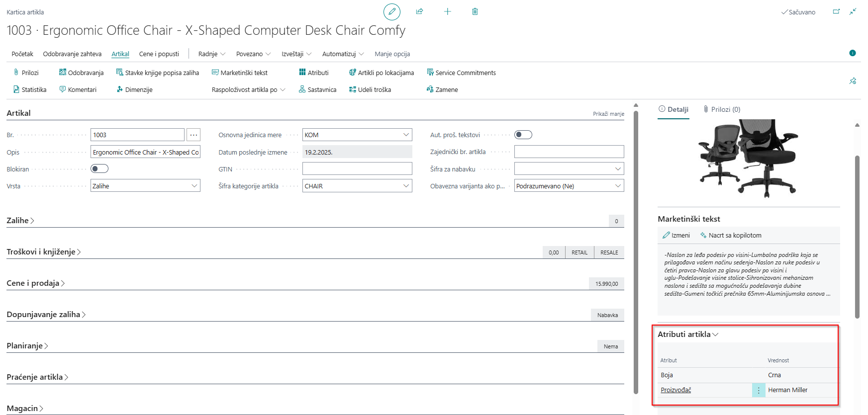This screenshot has width=868, height=415.
Task: Click the share icon in header
Action: coord(419,11)
